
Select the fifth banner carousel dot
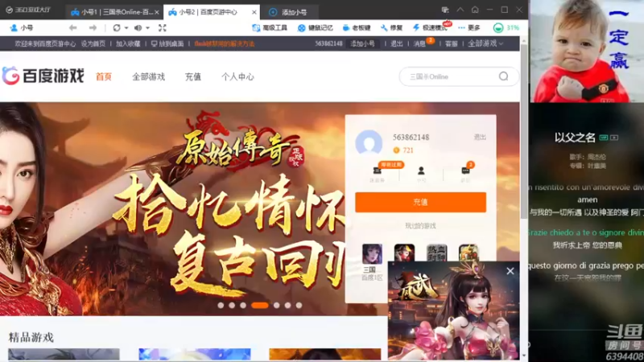(x=276, y=306)
